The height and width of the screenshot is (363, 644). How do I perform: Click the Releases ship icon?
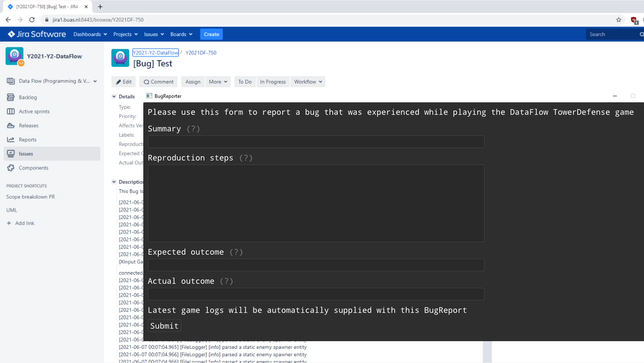tap(11, 125)
